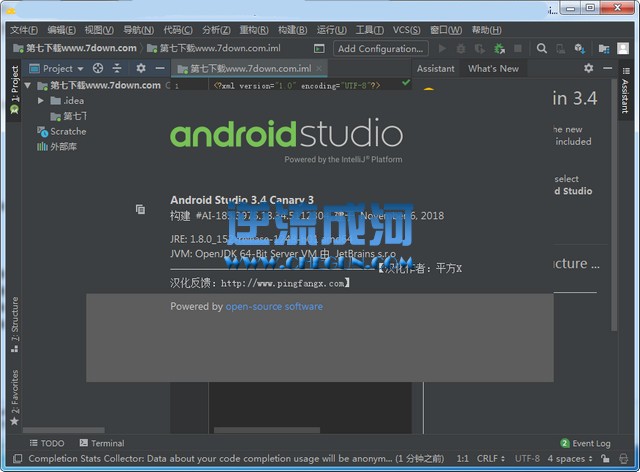Screen dimensions: 640x472
Task: Open the open-source software link
Action: tap(274, 307)
